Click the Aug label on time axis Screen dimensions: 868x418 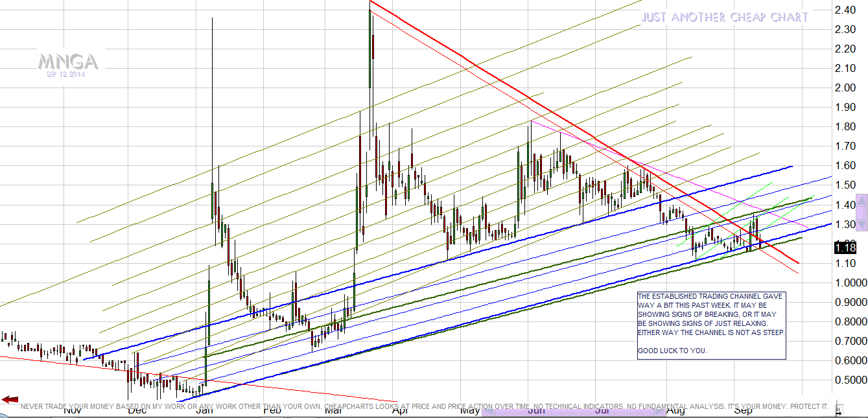point(675,410)
